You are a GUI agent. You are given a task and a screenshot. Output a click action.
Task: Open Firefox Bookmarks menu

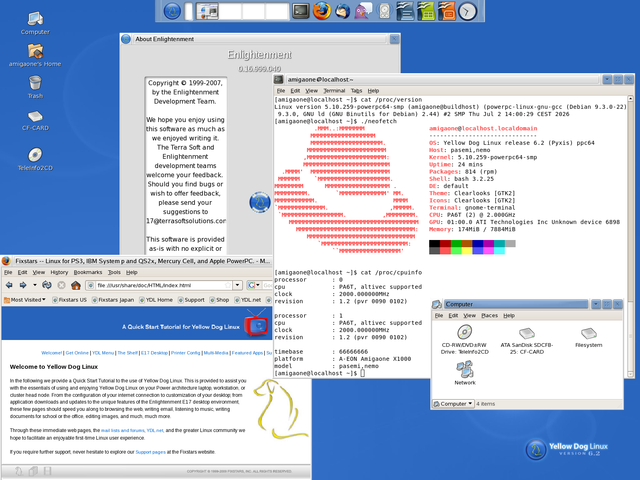click(88, 272)
